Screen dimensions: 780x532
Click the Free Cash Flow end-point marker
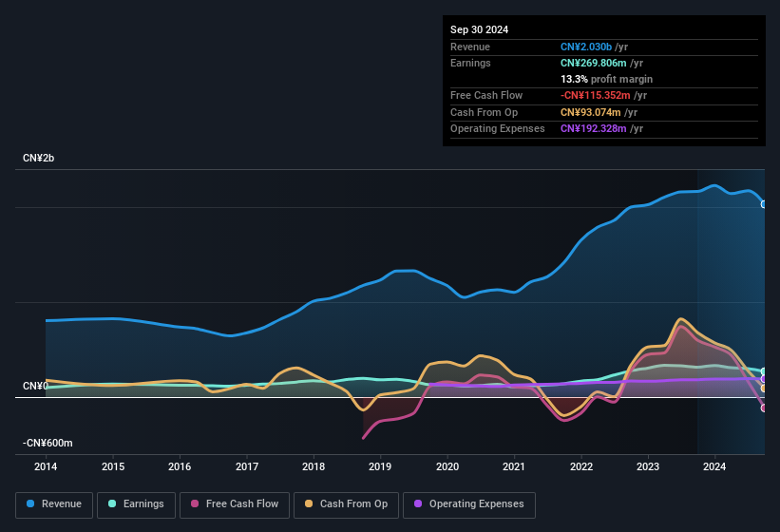pos(764,408)
